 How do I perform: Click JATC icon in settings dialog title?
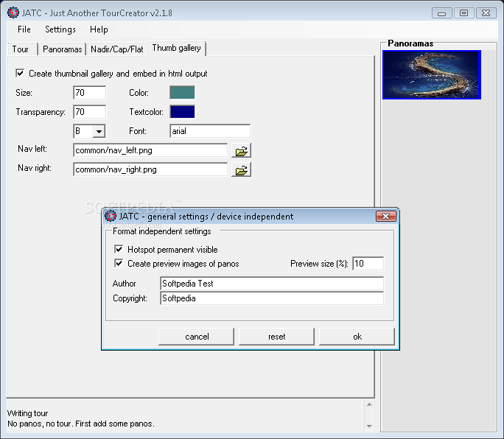coord(111,216)
